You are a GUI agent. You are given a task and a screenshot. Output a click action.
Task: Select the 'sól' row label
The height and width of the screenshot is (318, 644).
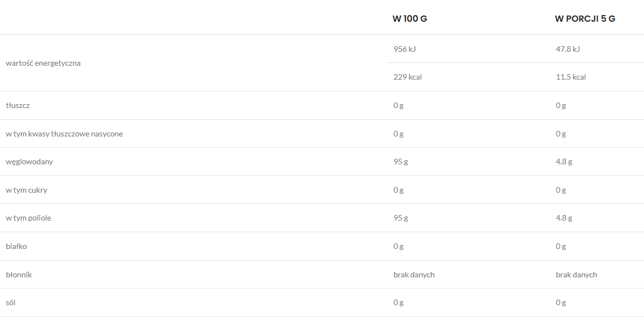pos(11,302)
